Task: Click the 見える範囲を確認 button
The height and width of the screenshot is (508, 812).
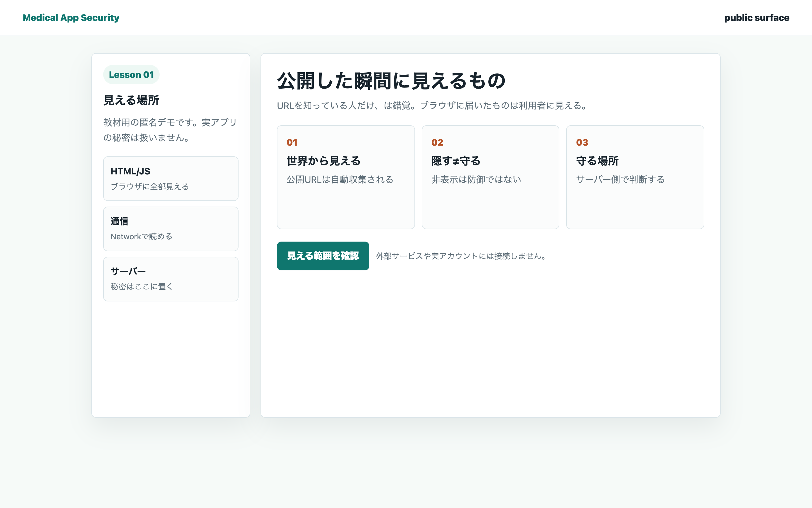Action: tap(323, 256)
